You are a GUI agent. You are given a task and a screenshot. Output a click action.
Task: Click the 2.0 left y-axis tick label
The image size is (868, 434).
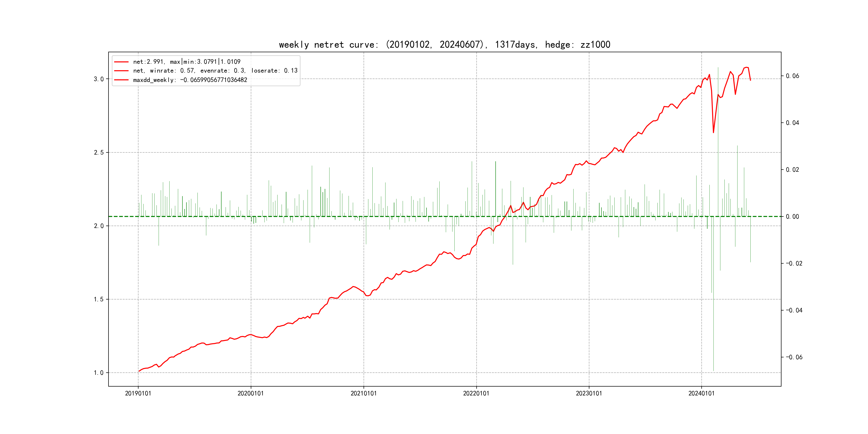98,226
